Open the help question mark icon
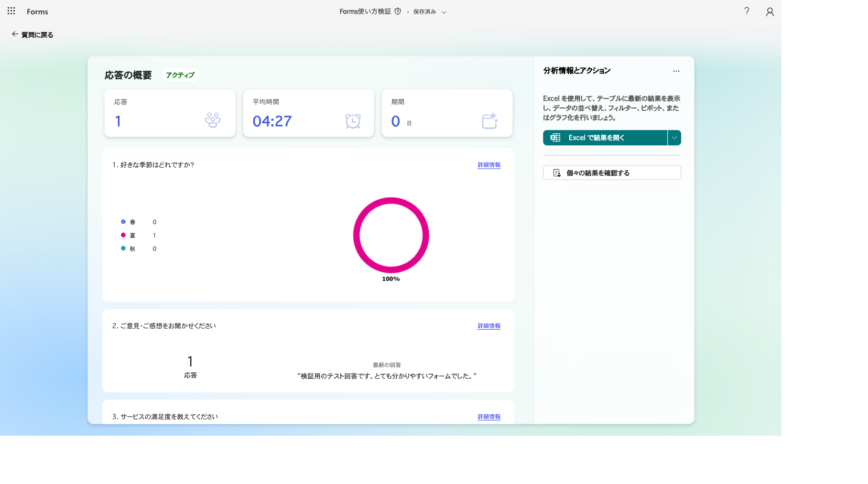868x484 pixels. point(747,11)
